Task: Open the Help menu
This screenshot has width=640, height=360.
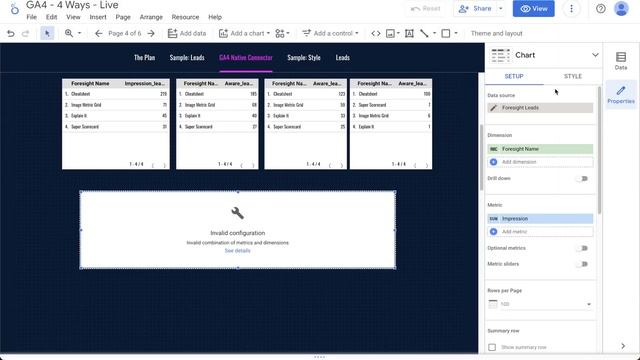Action: pyautogui.click(x=215, y=17)
